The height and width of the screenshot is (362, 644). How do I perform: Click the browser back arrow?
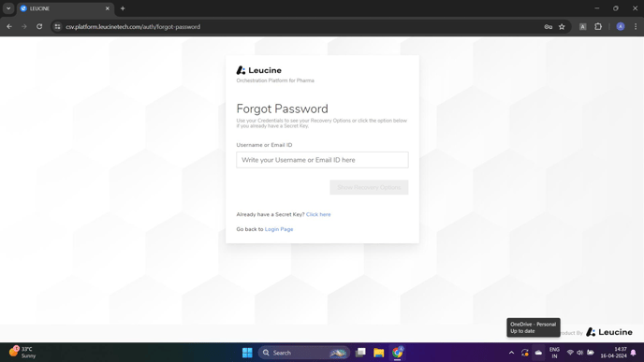point(9,27)
